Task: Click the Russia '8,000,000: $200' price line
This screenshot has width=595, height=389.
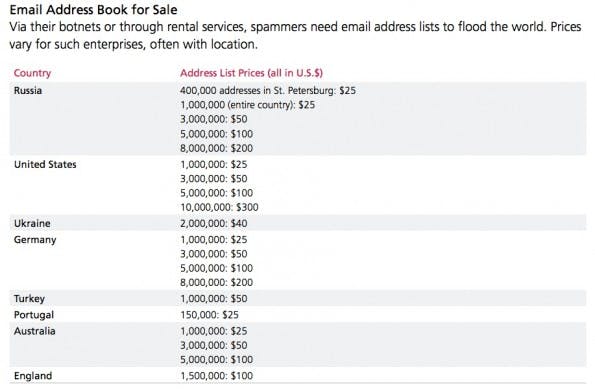Action: click(x=216, y=148)
